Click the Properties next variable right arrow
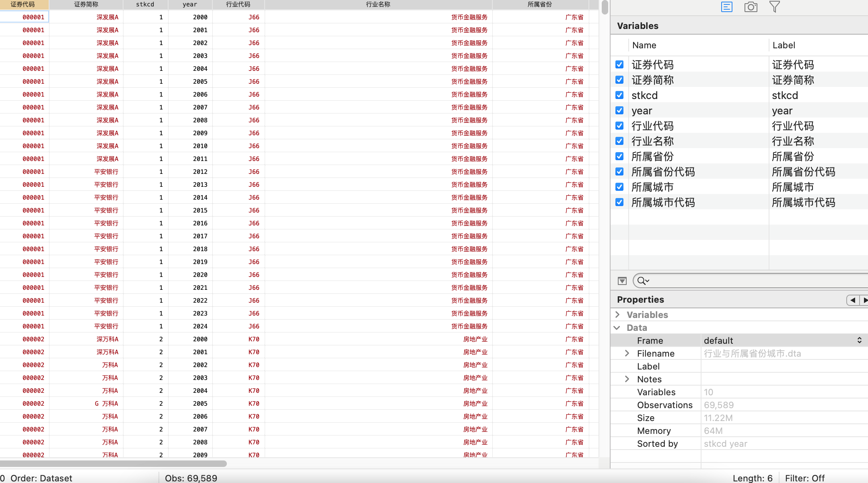 click(x=865, y=300)
